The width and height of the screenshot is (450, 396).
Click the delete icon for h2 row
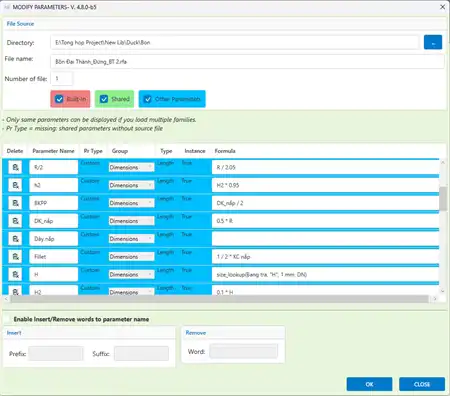[x=15, y=185]
